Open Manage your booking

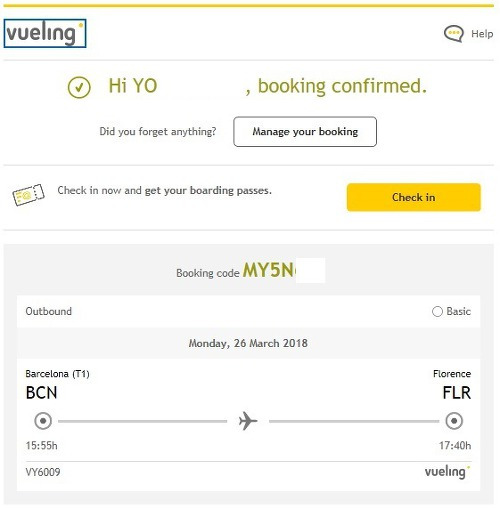[305, 132]
